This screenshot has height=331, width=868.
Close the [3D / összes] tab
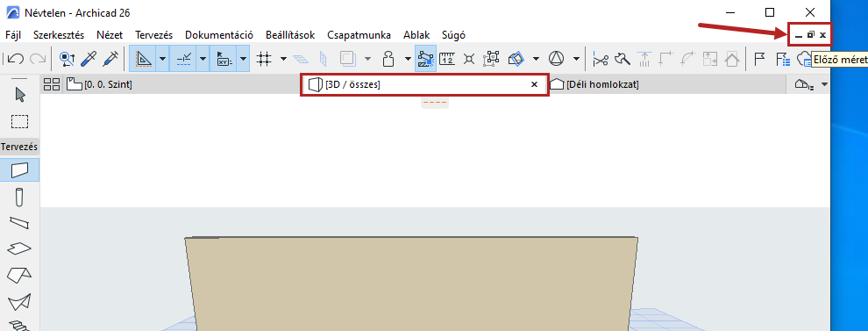[534, 85]
